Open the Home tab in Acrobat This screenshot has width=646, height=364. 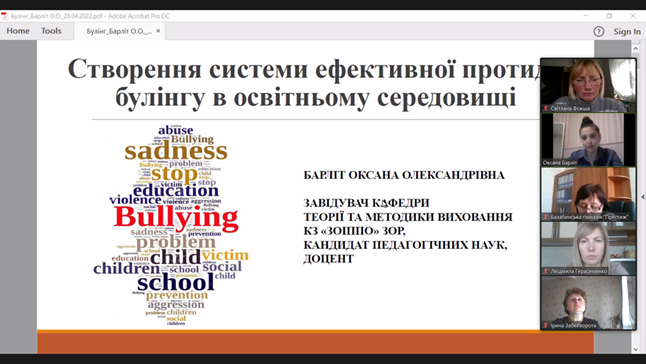pyautogui.click(x=18, y=31)
